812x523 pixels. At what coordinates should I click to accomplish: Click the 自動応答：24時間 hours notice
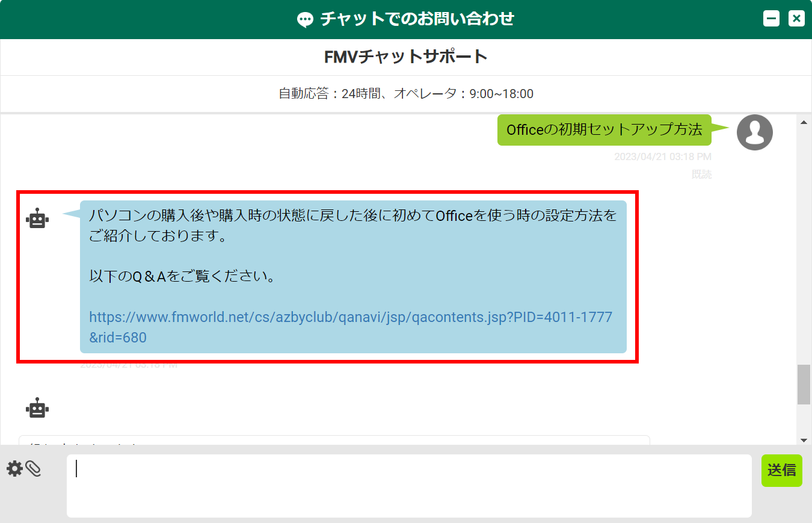(406, 94)
